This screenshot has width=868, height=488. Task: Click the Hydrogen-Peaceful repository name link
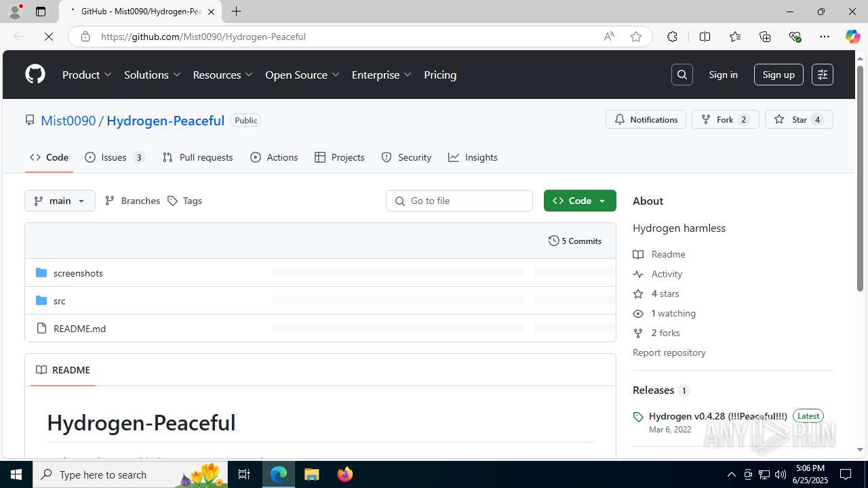[165, 121]
